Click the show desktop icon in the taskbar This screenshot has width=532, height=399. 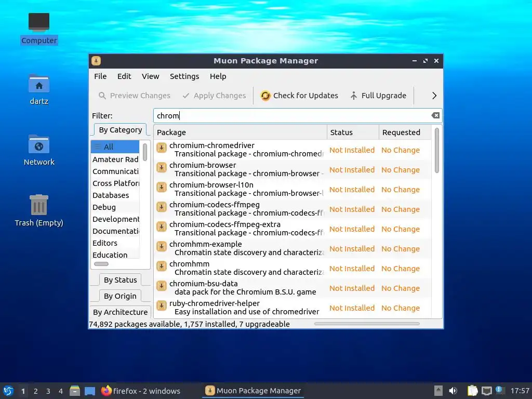(x=89, y=391)
